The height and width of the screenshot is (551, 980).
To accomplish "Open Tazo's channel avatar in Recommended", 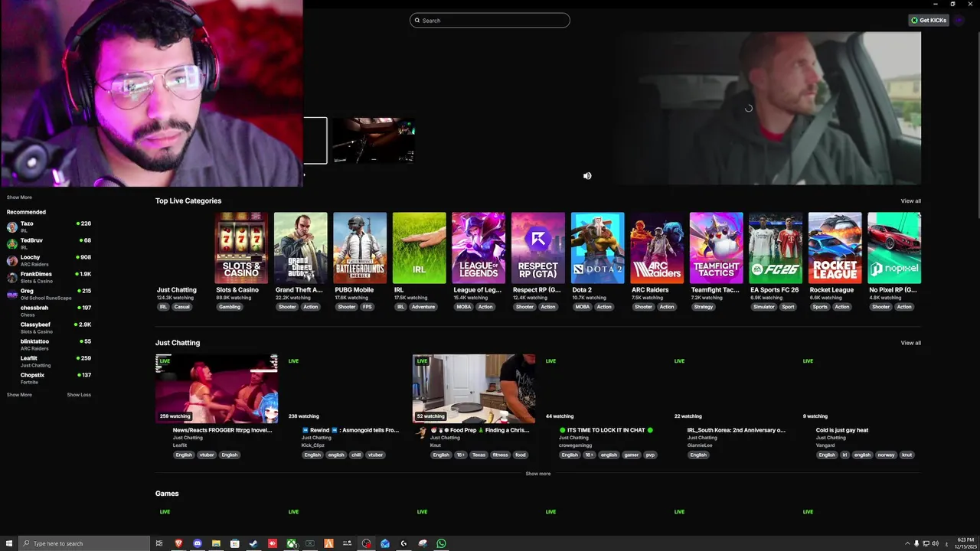I will click(x=12, y=227).
